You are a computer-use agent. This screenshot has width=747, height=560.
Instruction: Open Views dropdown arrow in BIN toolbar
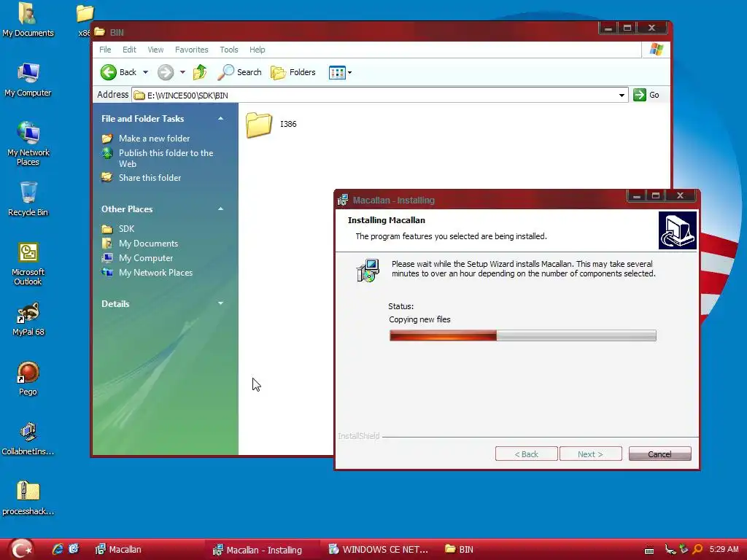click(349, 72)
